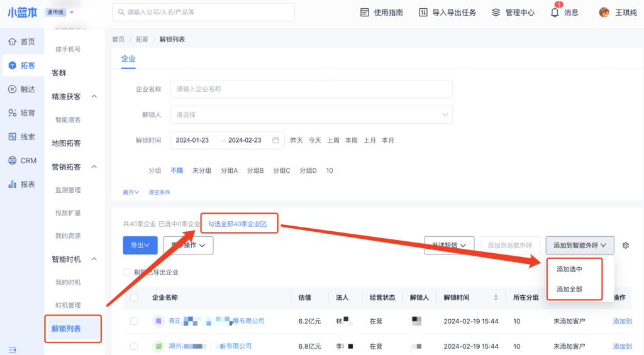Choose 添加全部 from the dropdown menu
The width and height of the screenshot is (644, 355).
click(x=569, y=290)
